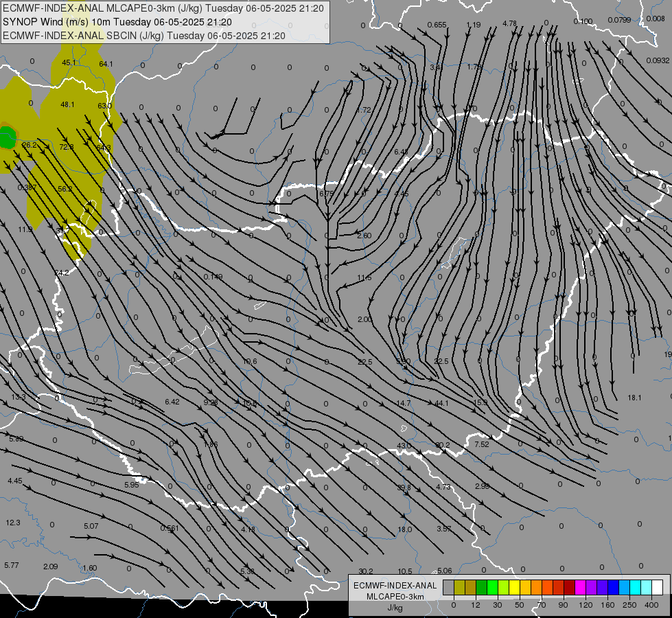This screenshot has height=618, width=672.
Task: Select the pure yellow legend swatch
Action: 514,588
